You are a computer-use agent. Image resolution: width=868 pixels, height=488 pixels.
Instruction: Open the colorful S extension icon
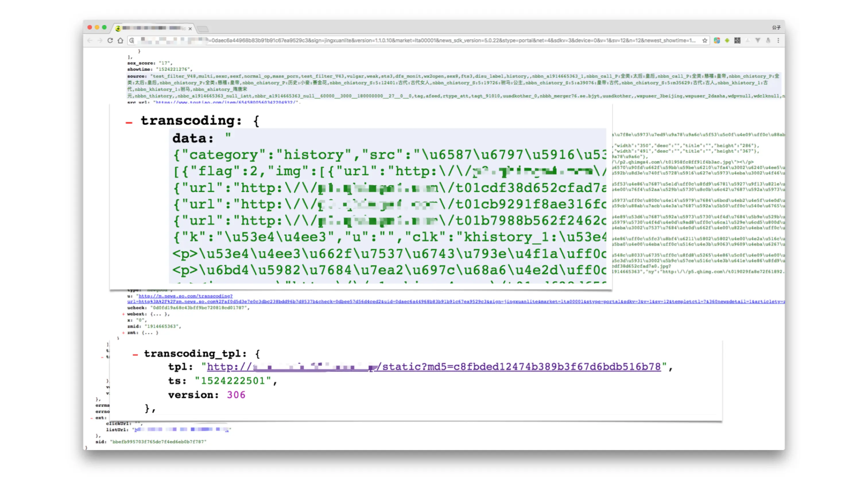click(x=717, y=40)
